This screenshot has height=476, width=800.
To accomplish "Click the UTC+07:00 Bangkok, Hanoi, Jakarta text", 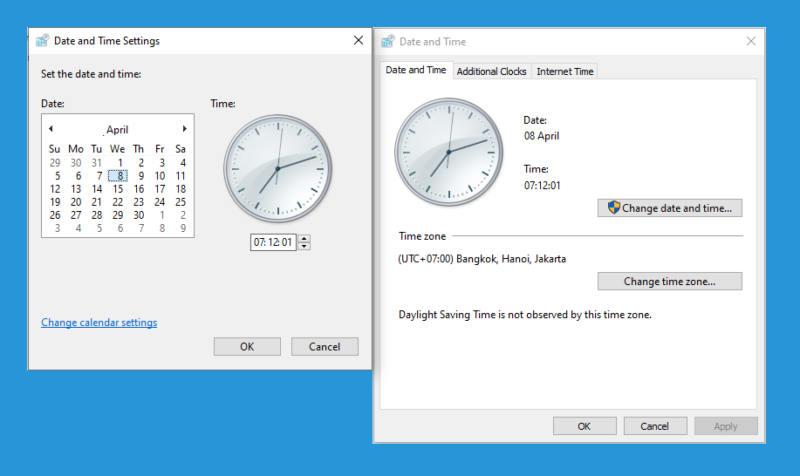I will coord(482,259).
